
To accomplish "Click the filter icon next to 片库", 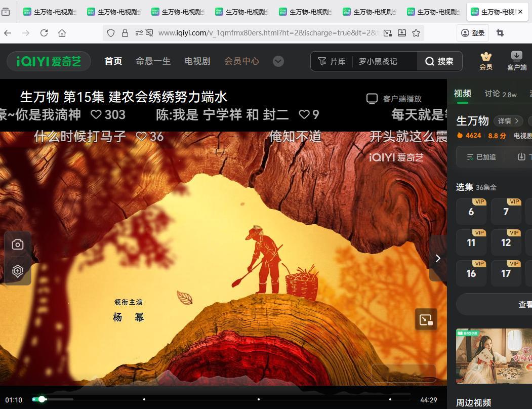I will (x=322, y=61).
